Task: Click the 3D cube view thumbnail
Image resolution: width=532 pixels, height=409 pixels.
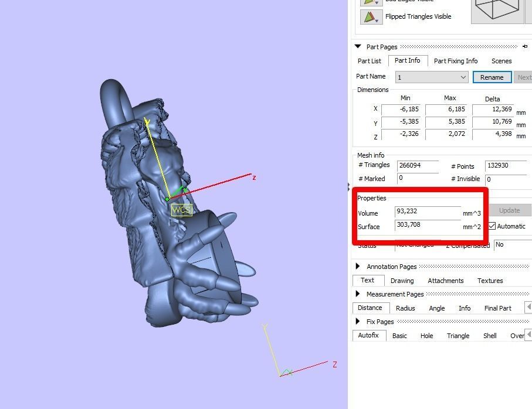Action: 497,11
